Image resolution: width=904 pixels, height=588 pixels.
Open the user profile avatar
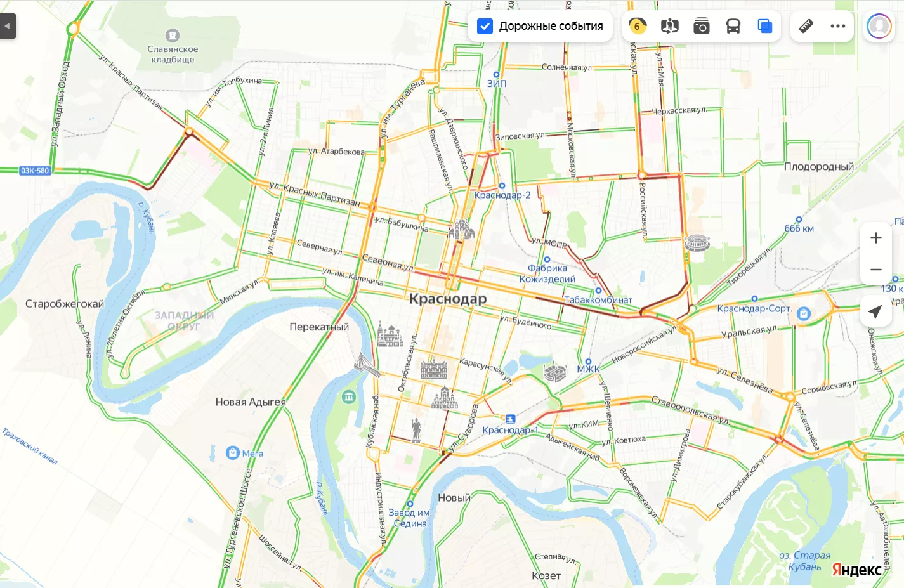coord(879,26)
